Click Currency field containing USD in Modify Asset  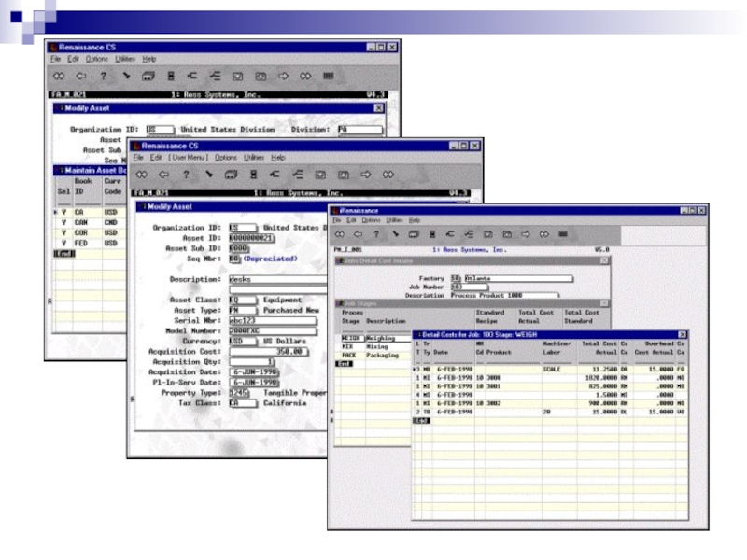242,342
